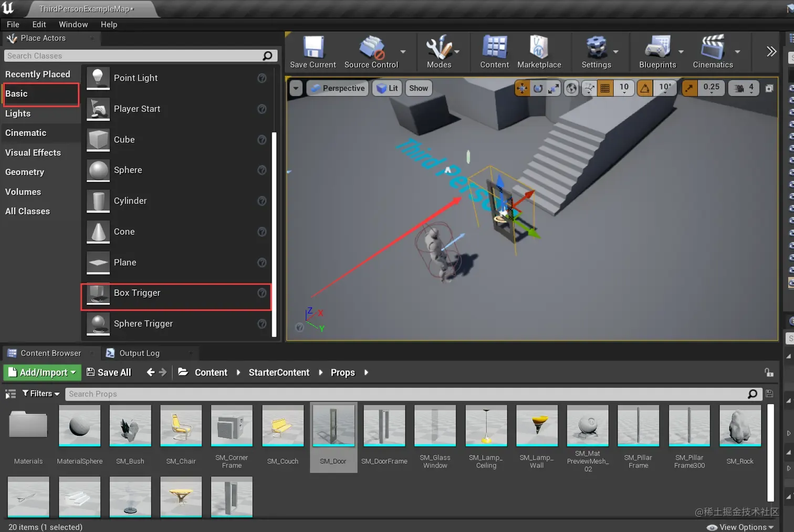Open the Perspective view mode menu
The height and width of the screenshot is (532, 794).
point(338,88)
